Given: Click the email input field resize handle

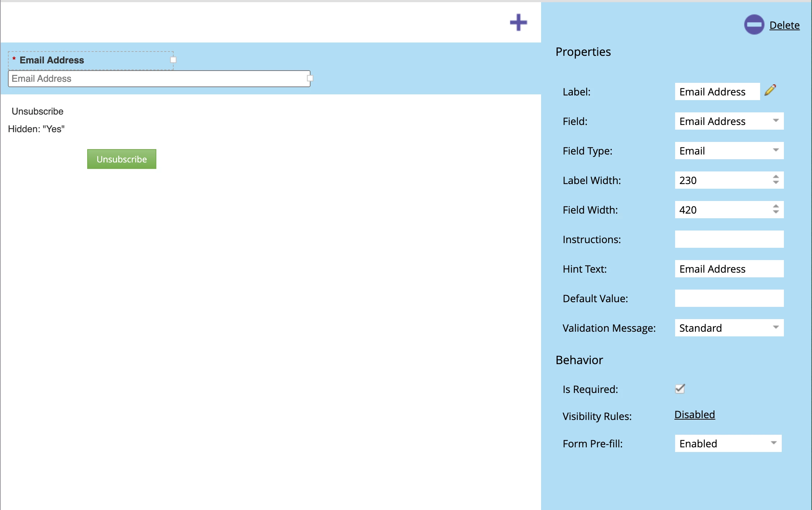Looking at the screenshot, I should coord(310,78).
